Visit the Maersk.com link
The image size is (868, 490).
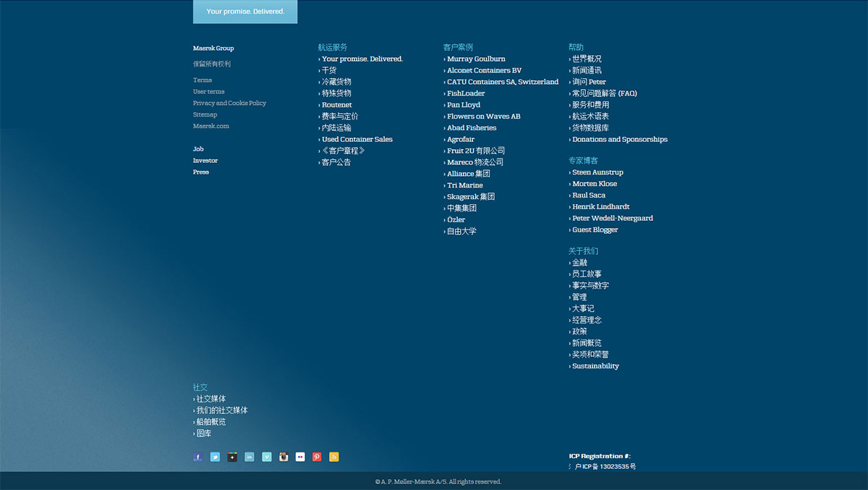(x=211, y=126)
